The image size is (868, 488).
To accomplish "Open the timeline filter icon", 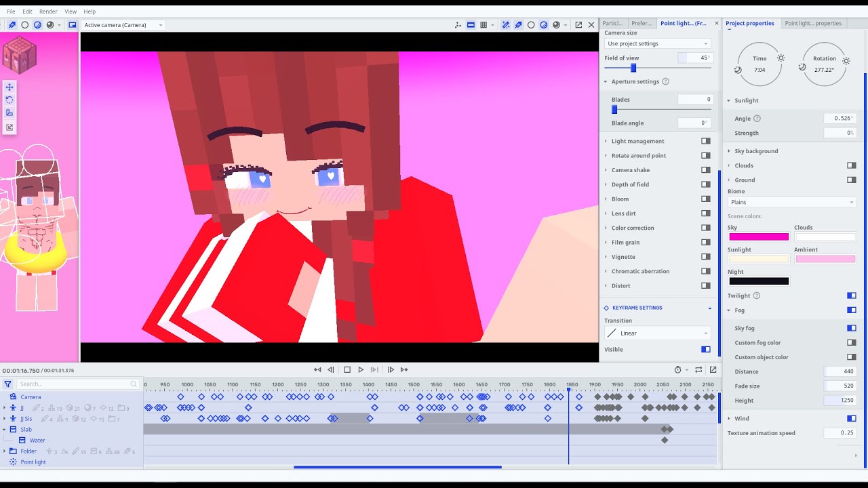I will pyautogui.click(x=7, y=384).
